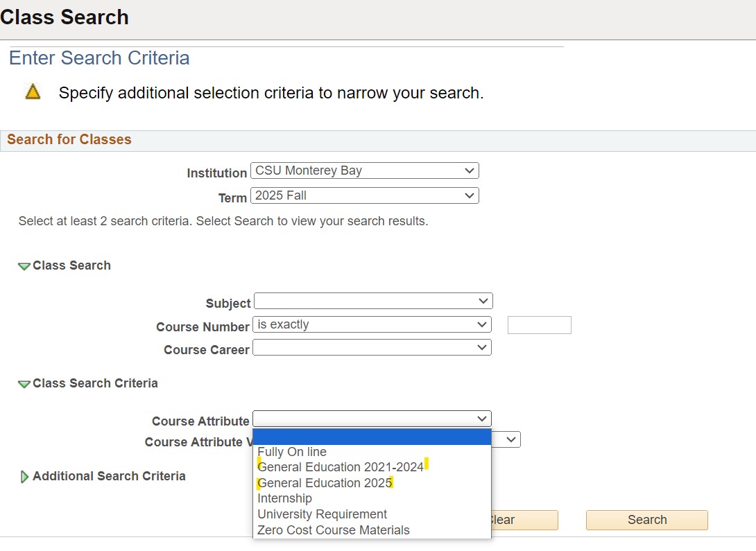Select University Requirement from the list
Screen dimensions: 756x551
321,514
